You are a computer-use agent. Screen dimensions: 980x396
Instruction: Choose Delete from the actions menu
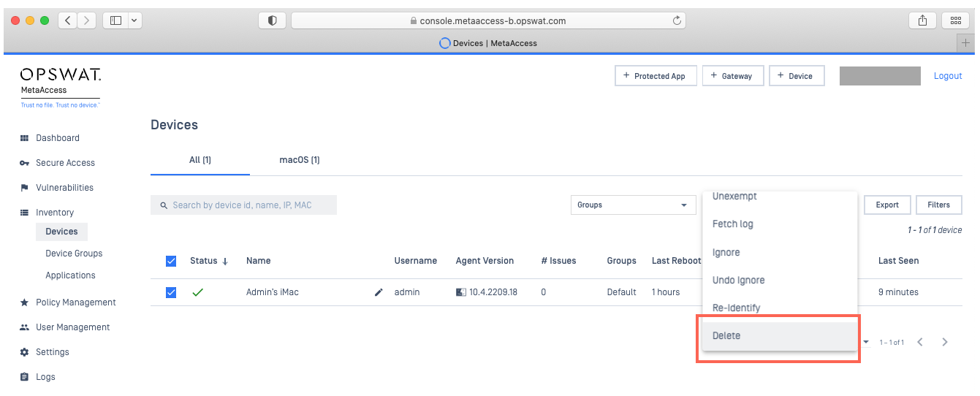780,335
